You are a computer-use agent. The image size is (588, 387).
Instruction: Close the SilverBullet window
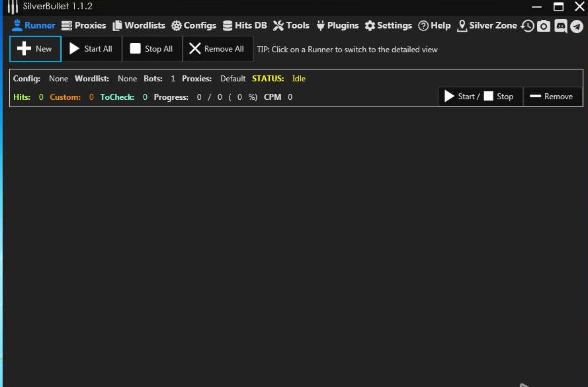coord(579,7)
